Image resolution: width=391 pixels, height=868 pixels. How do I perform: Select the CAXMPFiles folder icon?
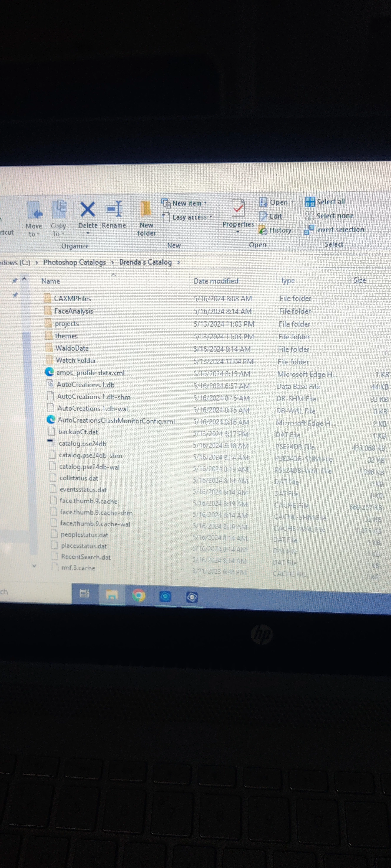tap(48, 298)
